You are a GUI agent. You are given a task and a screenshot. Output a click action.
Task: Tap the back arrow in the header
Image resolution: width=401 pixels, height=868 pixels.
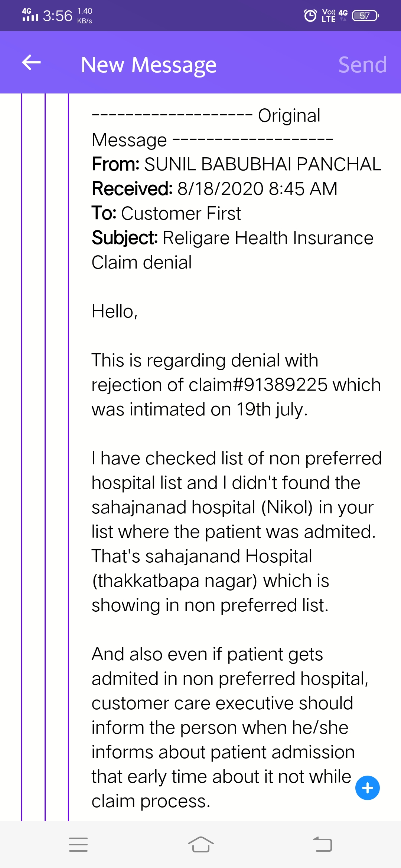click(31, 63)
